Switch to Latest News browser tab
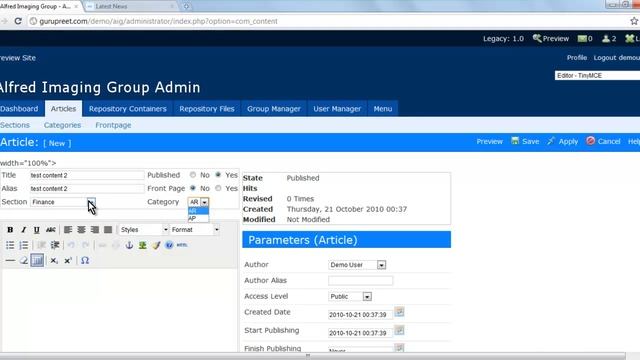Image resolution: width=640 pixels, height=360 pixels. pos(131,6)
